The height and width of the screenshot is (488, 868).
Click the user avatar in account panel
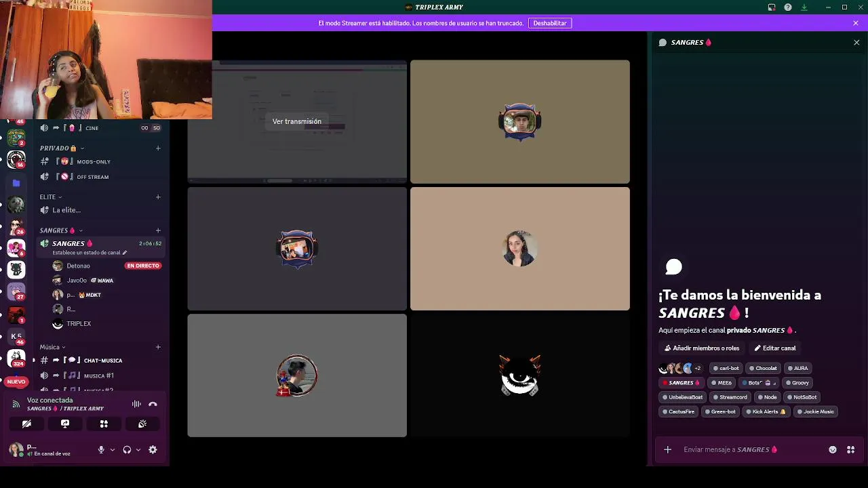[x=16, y=449]
